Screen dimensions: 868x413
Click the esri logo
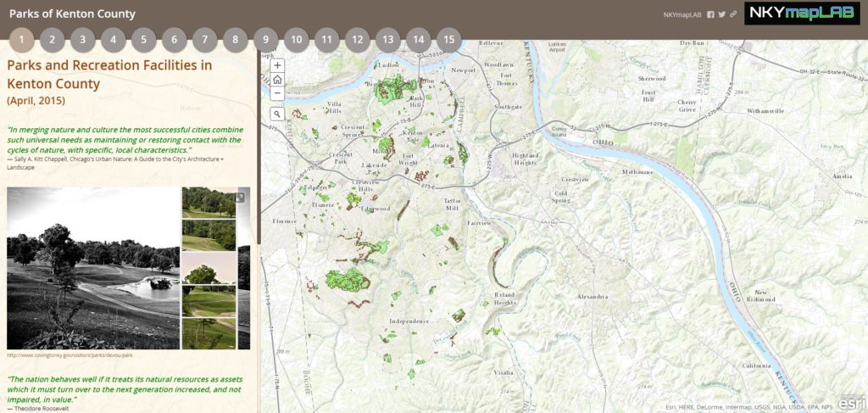coord(852,404)
